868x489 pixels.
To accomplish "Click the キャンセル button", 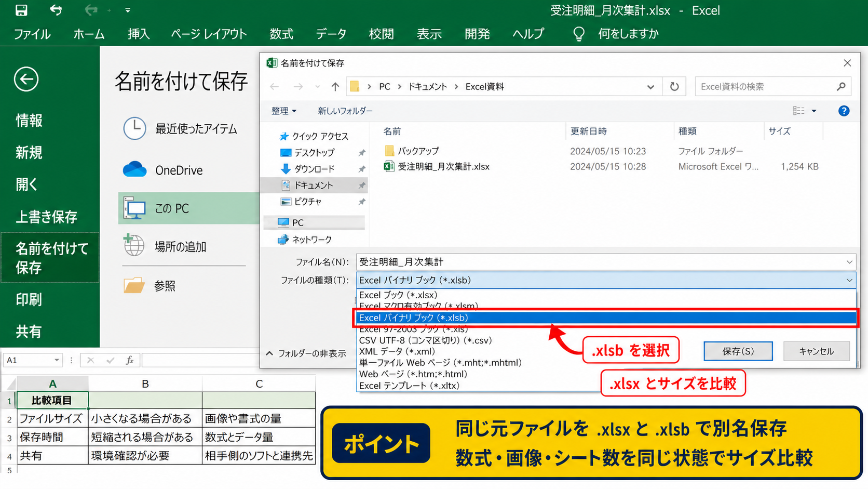I will 816,351.
